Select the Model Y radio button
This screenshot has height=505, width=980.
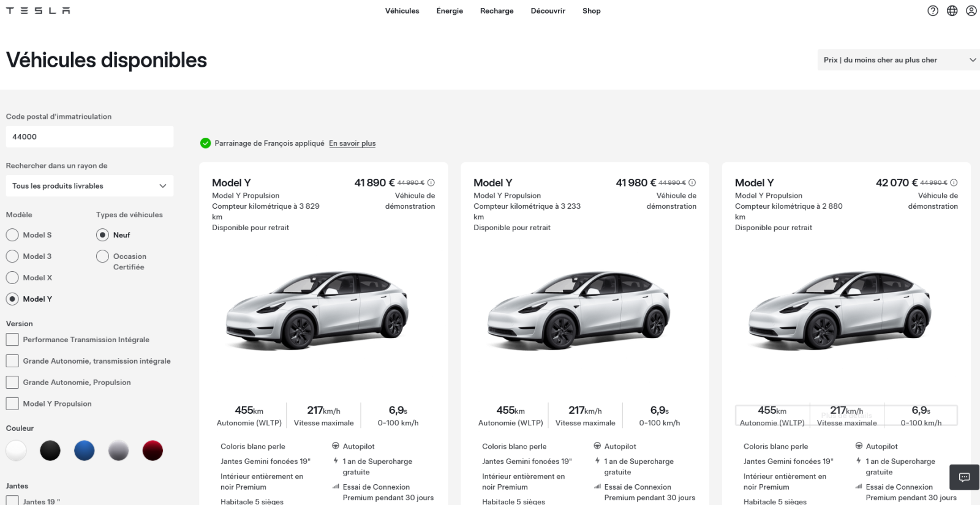(12, 299)
